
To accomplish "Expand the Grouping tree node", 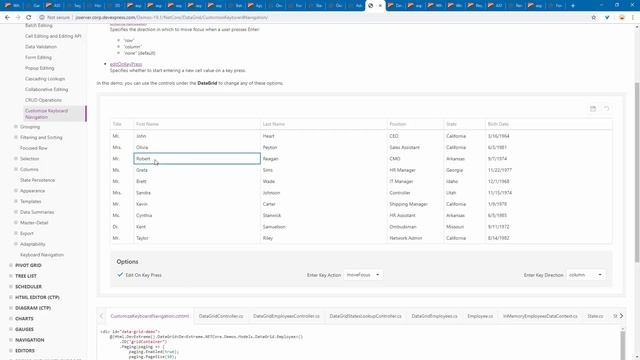I will pyautogui.click(x=16, y=127).
